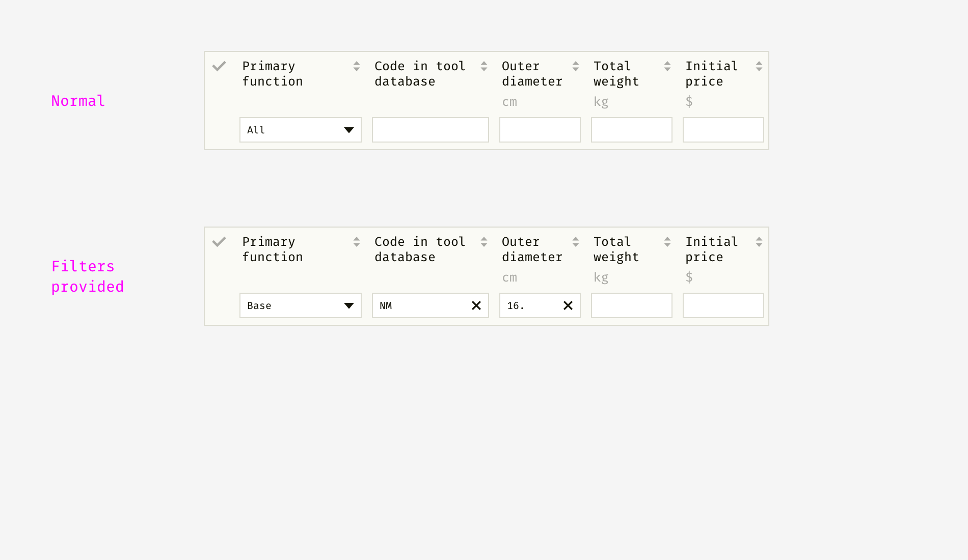Screen dimensions: 968x560
Task: Click the kg unit label under Total weight
Action: click(601, 101)
